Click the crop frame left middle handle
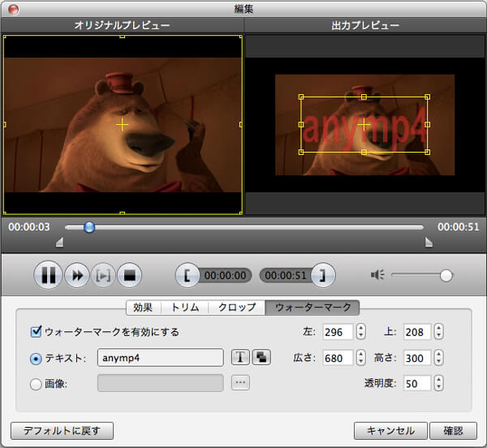This screenshot has height=448, width=487. 4,125
